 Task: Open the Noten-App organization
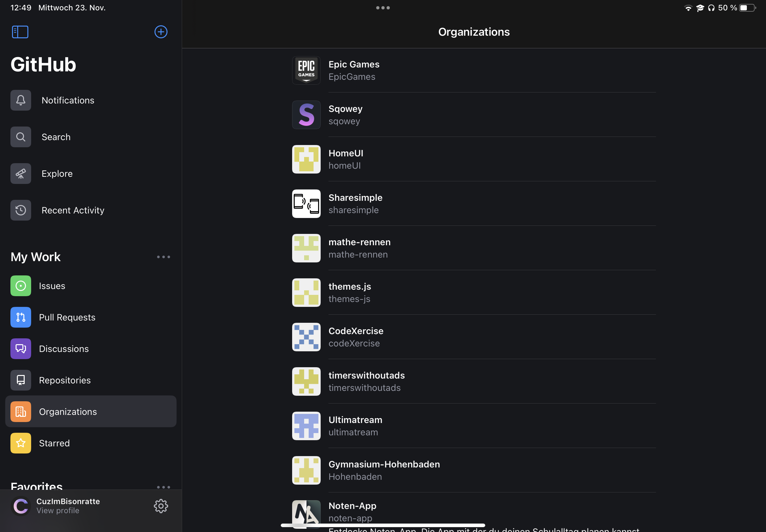pos(474,513)
